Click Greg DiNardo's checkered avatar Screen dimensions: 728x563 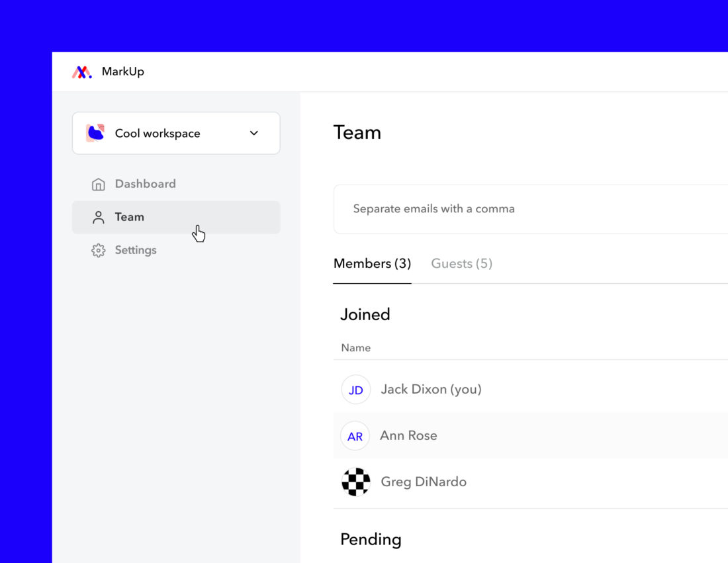pyautogui.click(x=355, y=482)
